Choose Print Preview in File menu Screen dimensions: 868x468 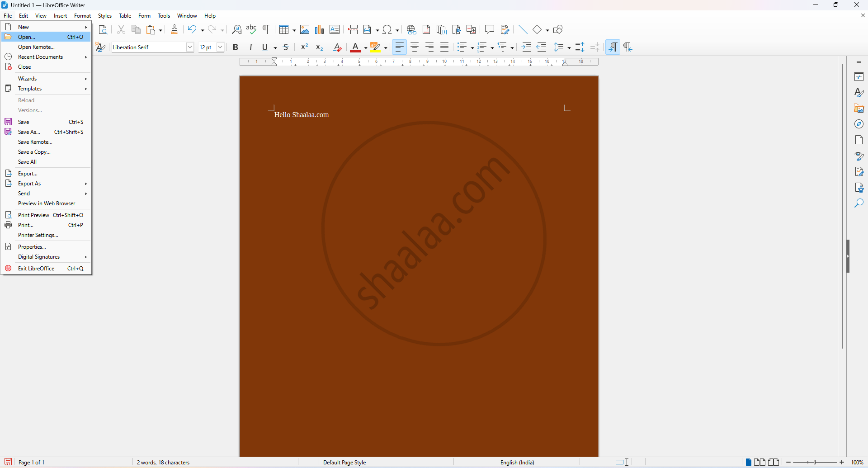(x=33, y=215)
